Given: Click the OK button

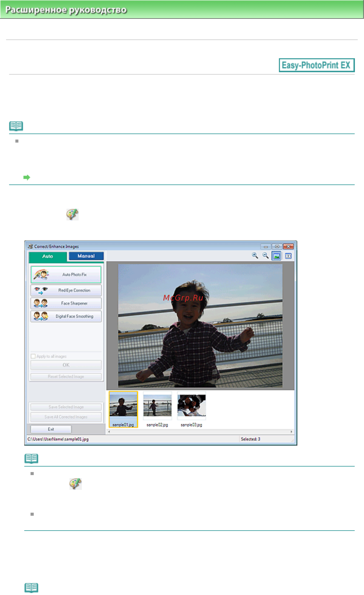Looking at the screenshot, I should (x=66, y=365).
